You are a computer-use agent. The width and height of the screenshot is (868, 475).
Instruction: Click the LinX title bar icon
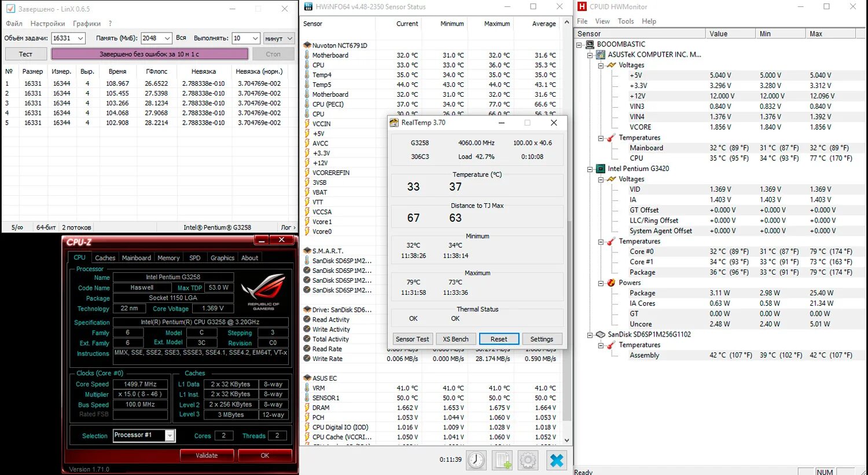pyautogui.click(x=10, y=9)
